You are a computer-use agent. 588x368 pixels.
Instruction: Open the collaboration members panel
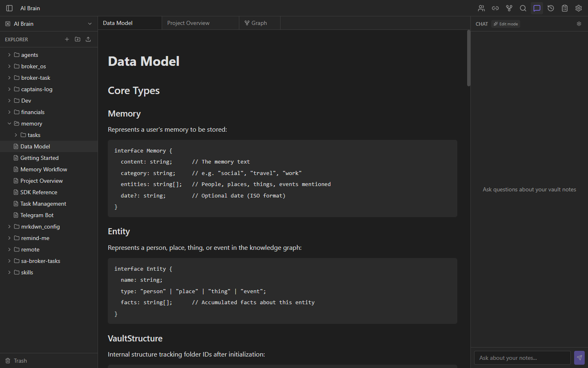coord(481,8)
